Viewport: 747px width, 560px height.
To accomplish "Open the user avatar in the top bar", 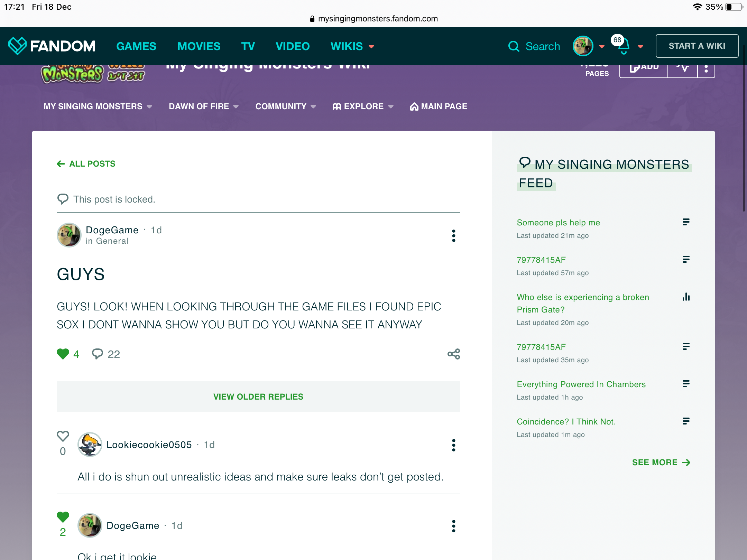I will 583,46.
